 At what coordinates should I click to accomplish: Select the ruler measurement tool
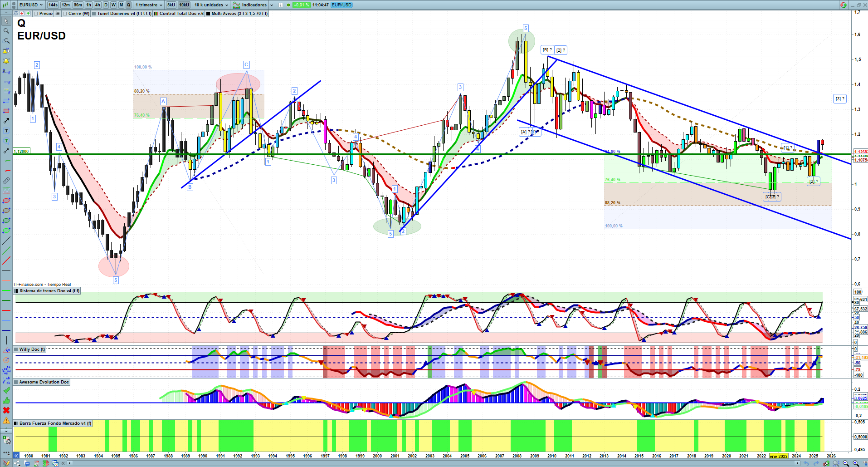[6, 181]
